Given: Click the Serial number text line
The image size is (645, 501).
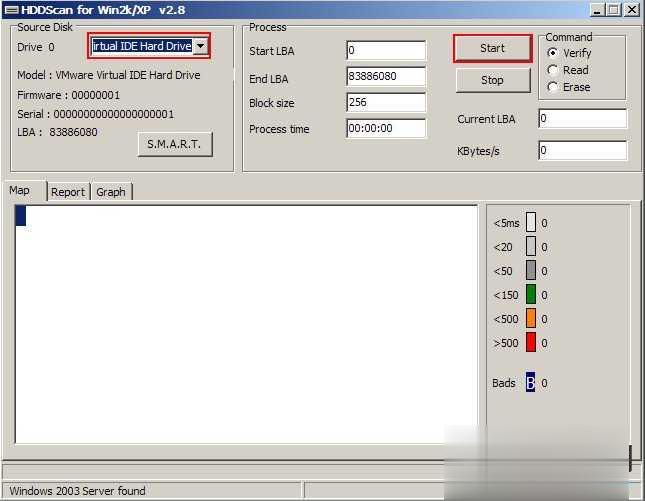Looking at the screenshot, I should [95, 114].
